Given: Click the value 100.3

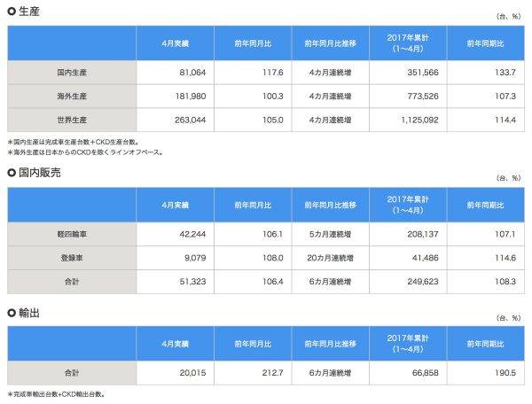Looking at the screenshot, I should [273, 97].
